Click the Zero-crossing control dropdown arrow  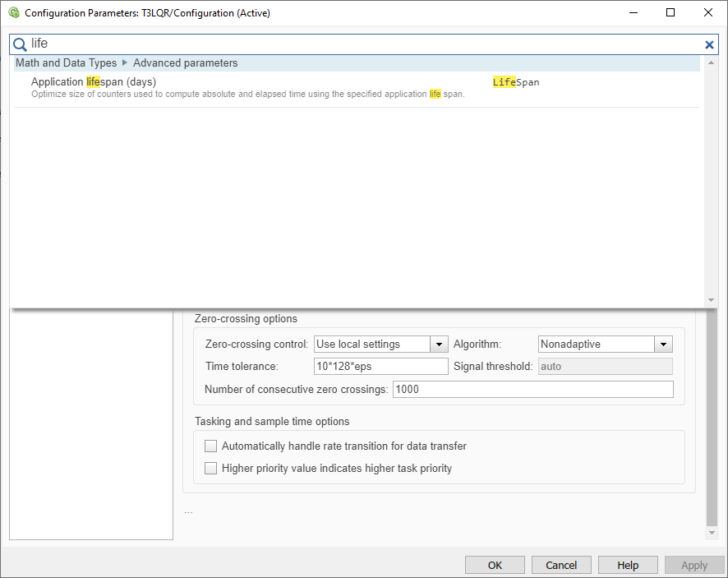click(x=439, y=344)
